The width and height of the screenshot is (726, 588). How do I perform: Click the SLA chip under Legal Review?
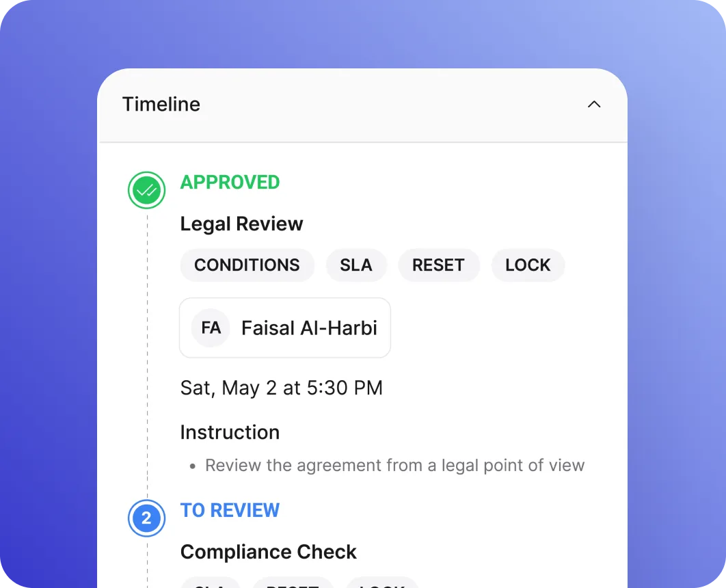[x=356, y=265]
